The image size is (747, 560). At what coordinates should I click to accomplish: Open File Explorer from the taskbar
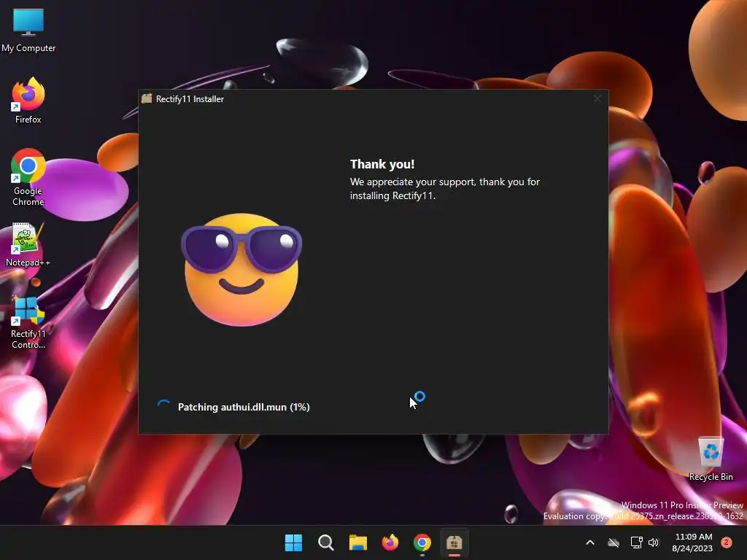(357, 542)
